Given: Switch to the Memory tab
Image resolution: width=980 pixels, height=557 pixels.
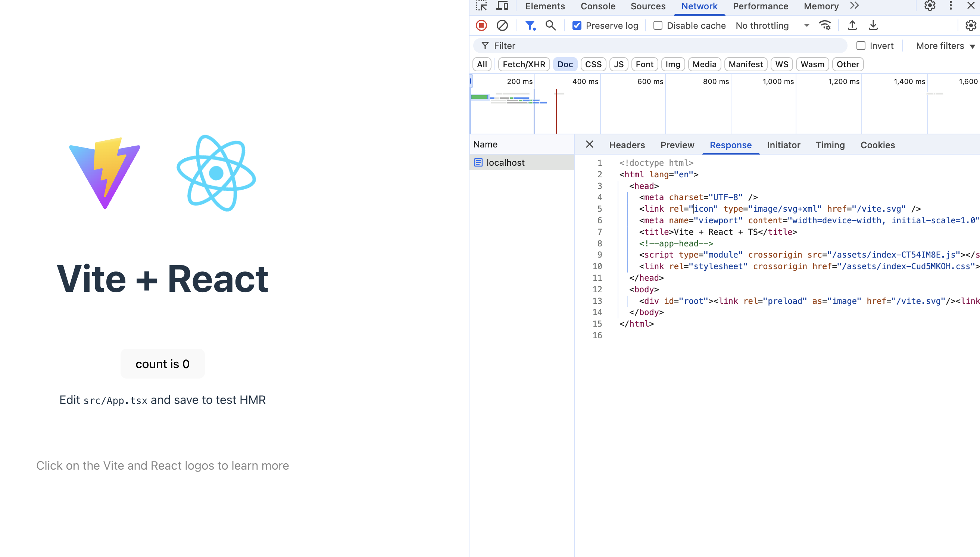Looking at the screenshot, I should pos(821,6).
